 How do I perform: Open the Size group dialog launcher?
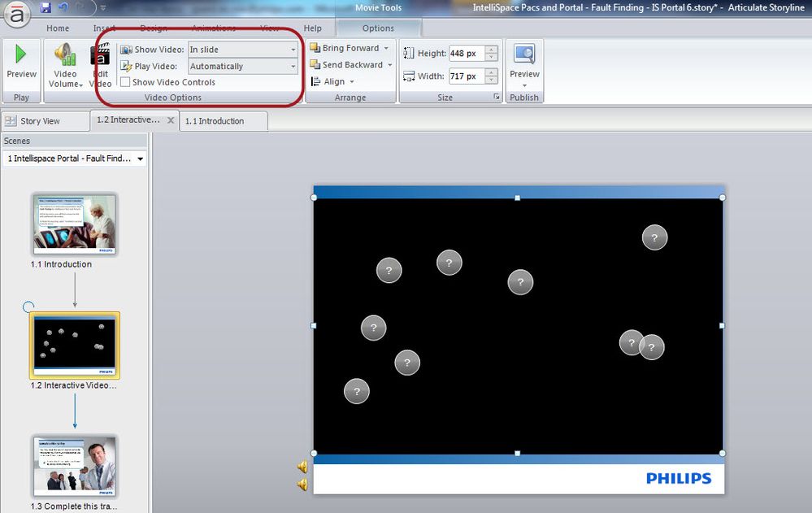(x=496, y=97)
